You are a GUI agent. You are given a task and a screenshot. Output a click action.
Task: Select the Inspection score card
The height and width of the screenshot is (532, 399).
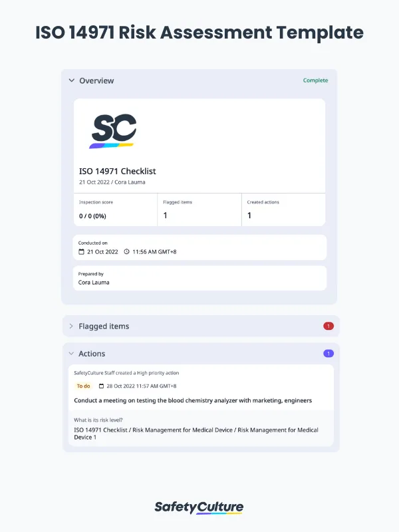tap(116, 209)
